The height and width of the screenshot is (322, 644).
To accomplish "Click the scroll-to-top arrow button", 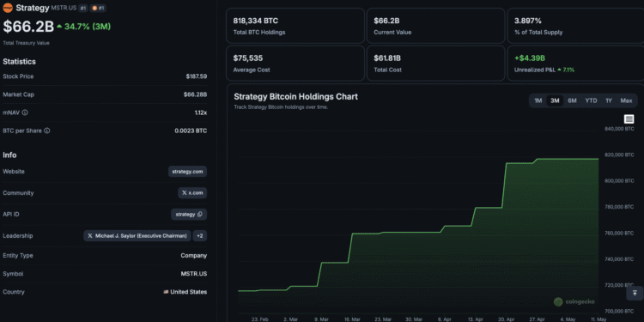I will tap(635, 293).
